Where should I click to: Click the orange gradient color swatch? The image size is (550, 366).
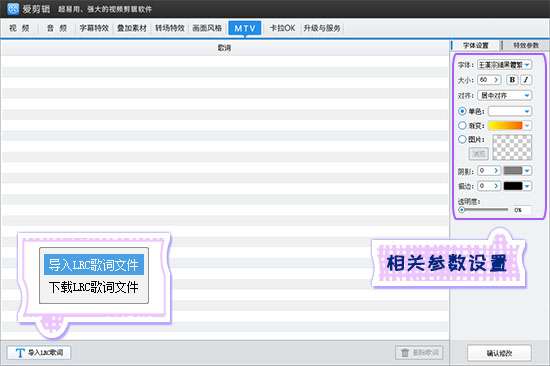pos(505,126)
